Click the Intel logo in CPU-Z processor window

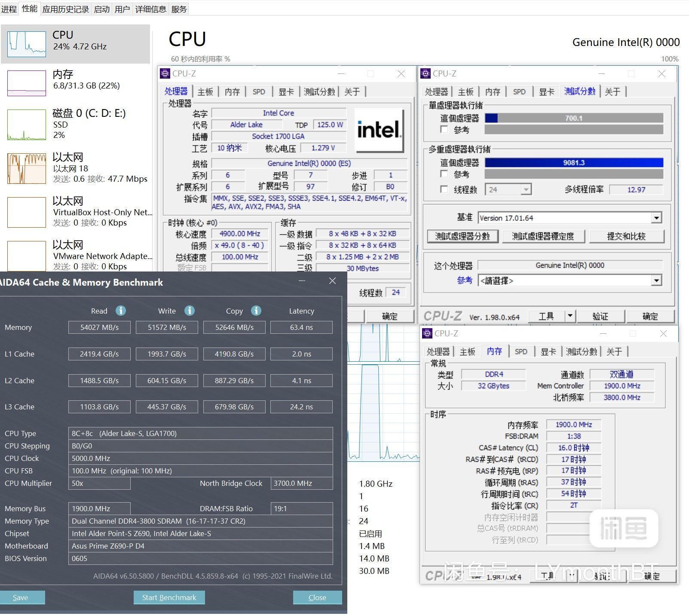379,130
